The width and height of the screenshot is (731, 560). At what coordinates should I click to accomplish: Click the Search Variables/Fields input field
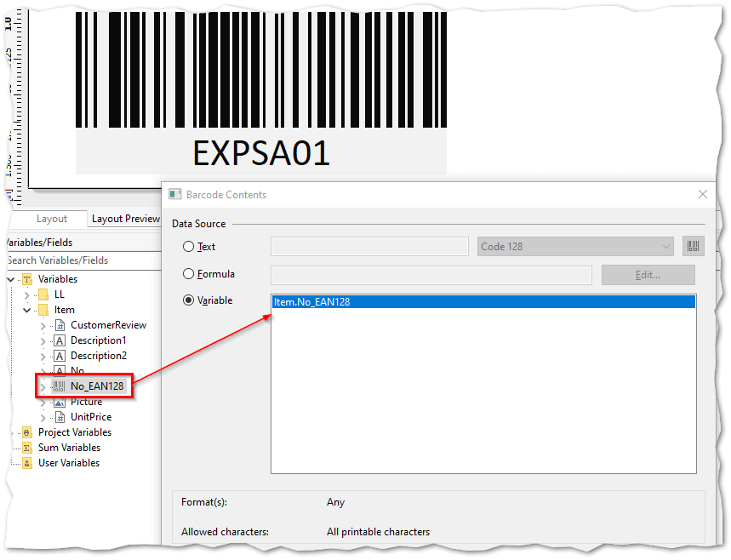77,260
